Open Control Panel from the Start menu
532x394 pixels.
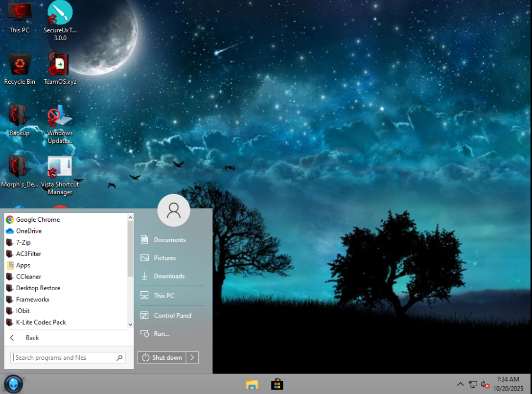coord(172,316)
